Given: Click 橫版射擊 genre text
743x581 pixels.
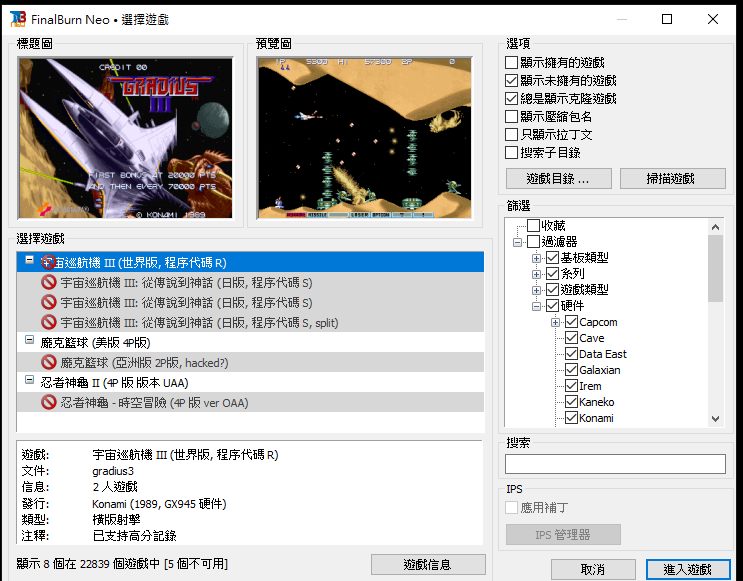Looking at the screenshot, I should tap(116, 519).
